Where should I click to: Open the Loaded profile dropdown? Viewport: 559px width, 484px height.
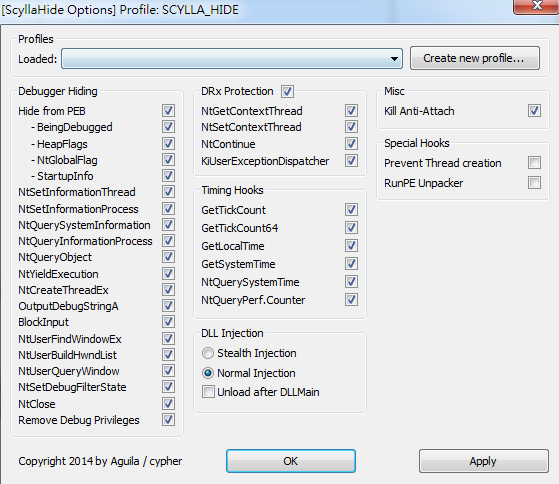[232, 58]
